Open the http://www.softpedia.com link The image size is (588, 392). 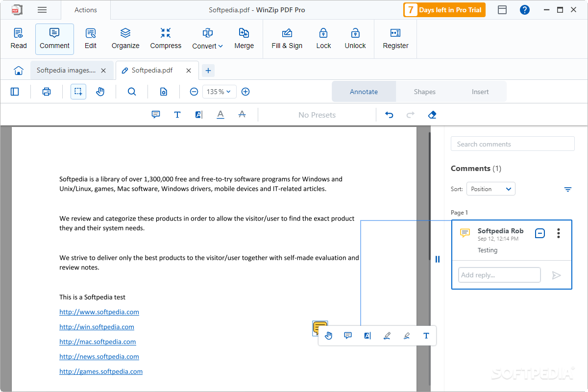coord(99,312)
